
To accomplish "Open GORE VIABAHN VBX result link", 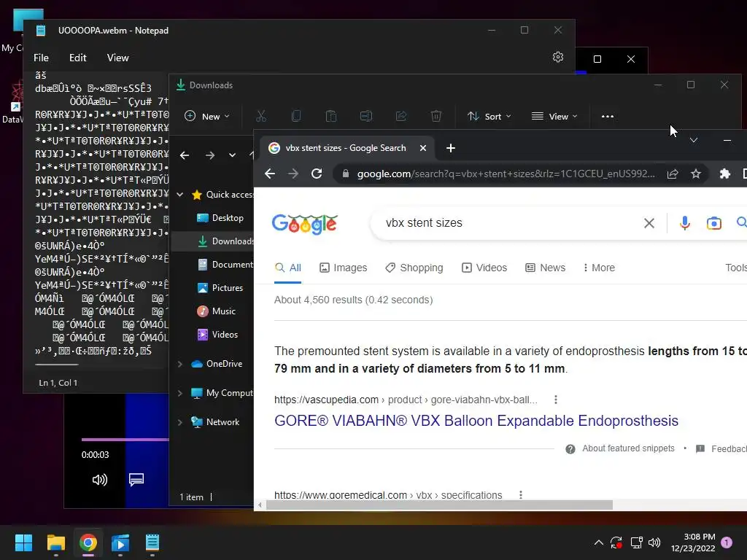I will [476, 421].
